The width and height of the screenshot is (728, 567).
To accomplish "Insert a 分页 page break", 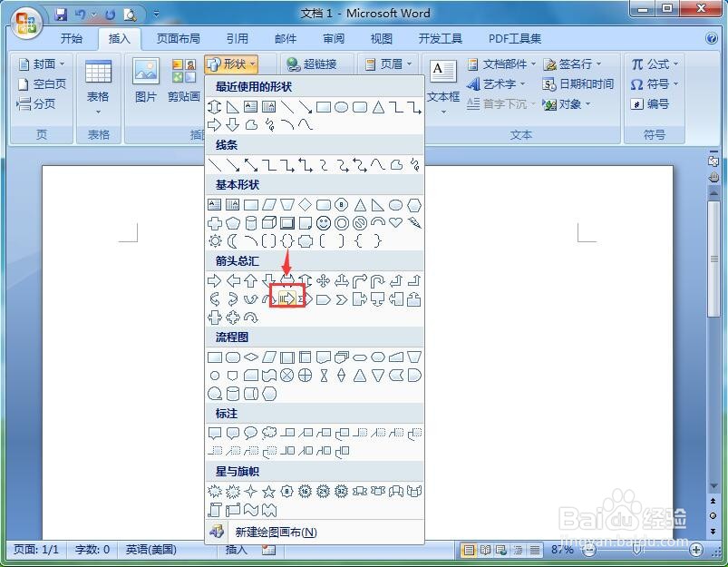I will [35, 104].
